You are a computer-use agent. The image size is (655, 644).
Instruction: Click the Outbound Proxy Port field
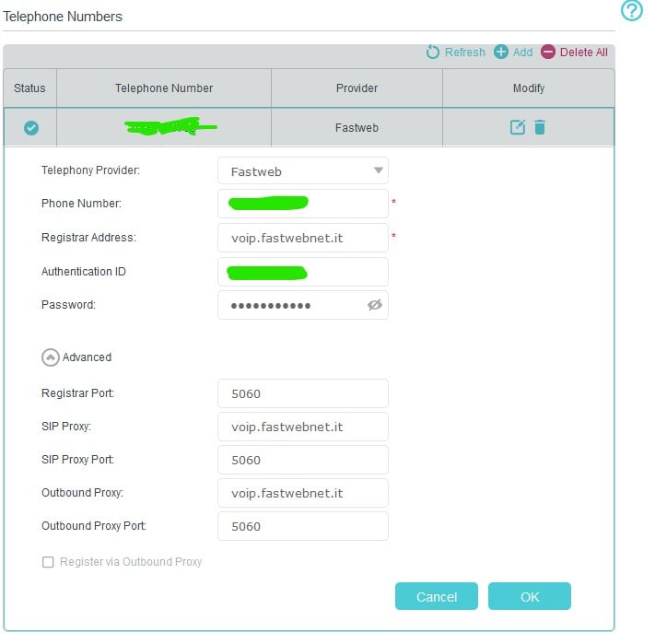pyautogui.click(x=303, y=526)
